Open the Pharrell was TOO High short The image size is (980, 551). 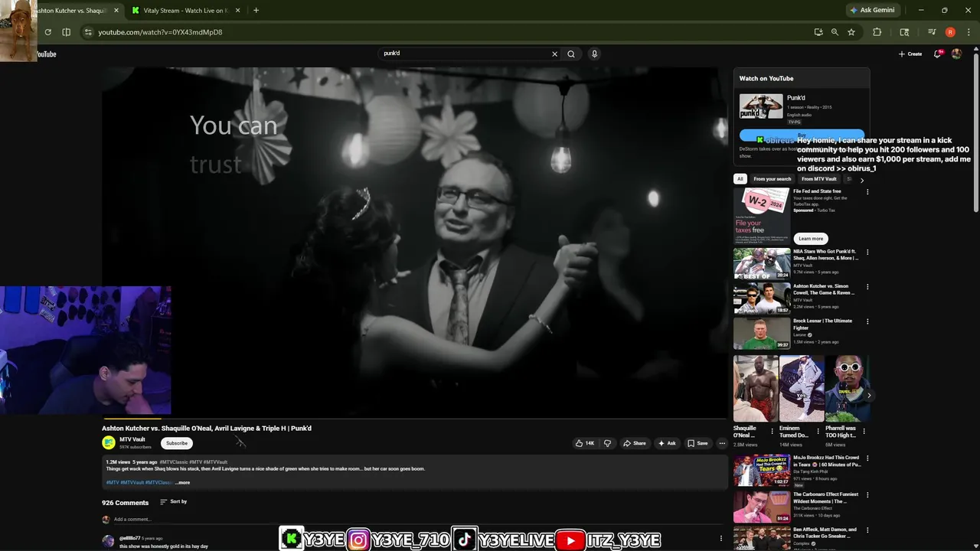tap(847, 389)
